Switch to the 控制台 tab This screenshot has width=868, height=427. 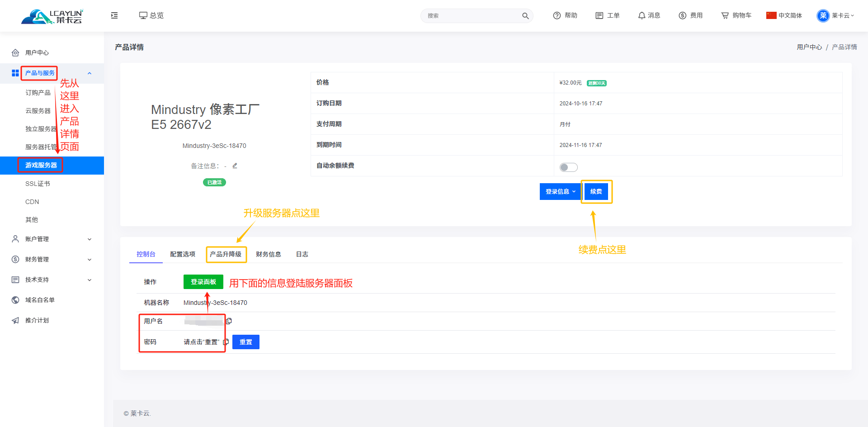pyautogui.click(x=146, y=254)
